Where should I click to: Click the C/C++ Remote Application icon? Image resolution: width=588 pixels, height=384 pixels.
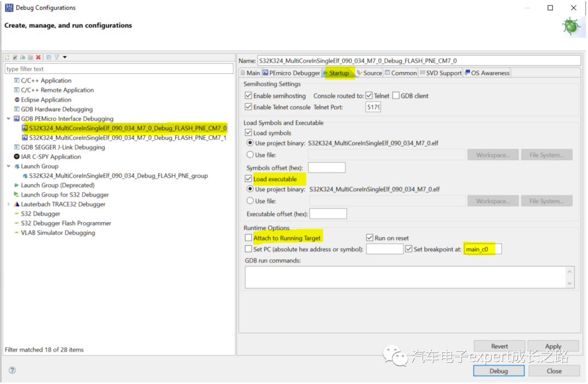pyautogui.click(x=16, y=90)
